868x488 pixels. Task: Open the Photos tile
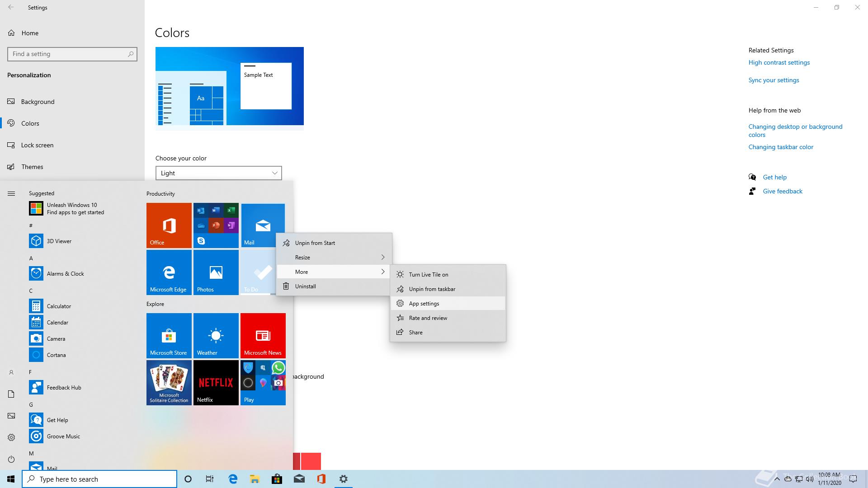point(216,272)
